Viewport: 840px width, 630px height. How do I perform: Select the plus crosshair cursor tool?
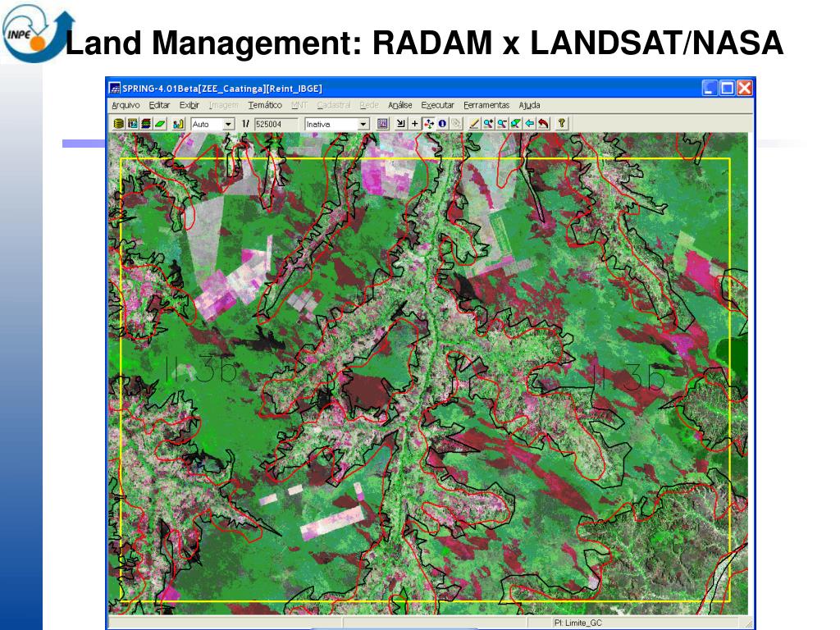pyautogui.click(x=414, y=124)
